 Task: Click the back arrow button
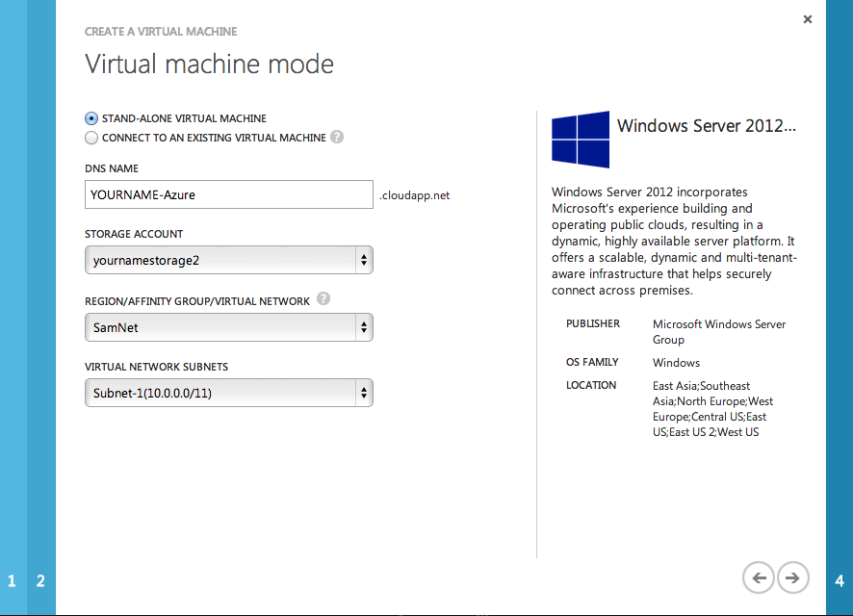[x=759, y=577]
